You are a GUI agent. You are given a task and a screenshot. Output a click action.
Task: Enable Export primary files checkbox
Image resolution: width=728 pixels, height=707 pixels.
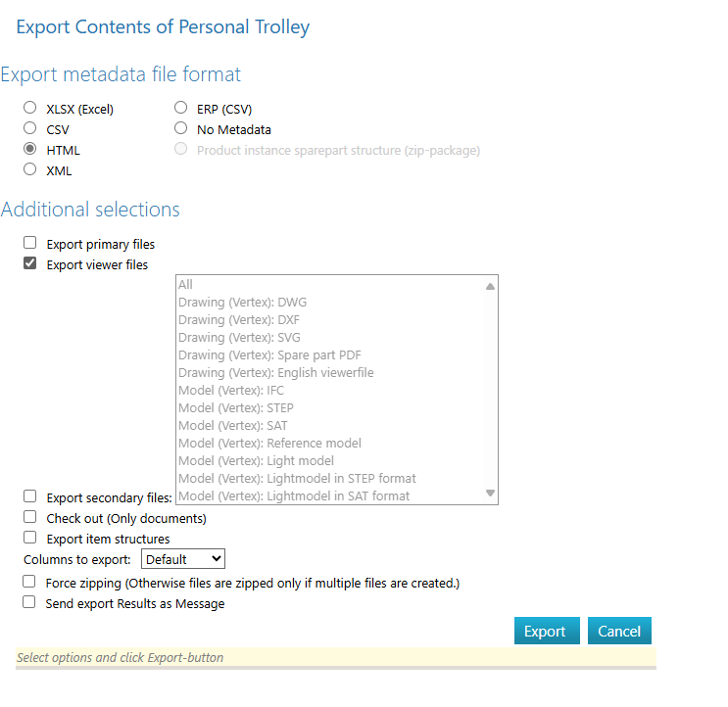click(x=30, y=243)
